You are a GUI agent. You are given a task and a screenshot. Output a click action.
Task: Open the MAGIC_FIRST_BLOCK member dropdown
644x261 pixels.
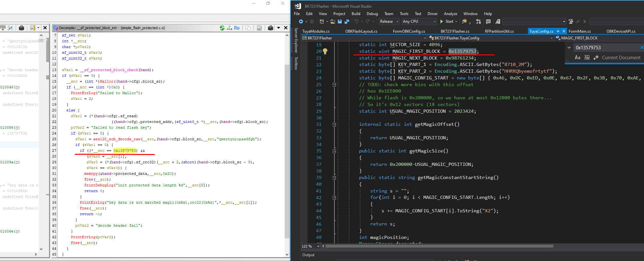point(599,38)
